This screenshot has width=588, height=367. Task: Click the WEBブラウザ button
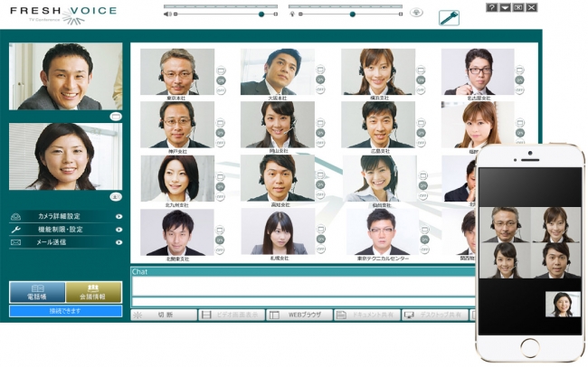click(x=299, y=315)
